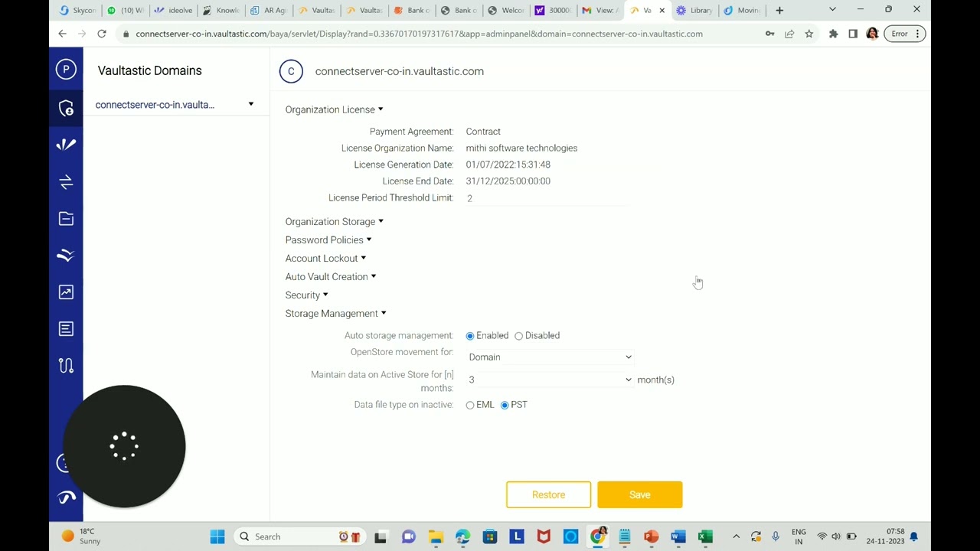The height and width of the screenshot is (551, 980).
Task: Click the browser back arrow
Action: click(63, 34)
